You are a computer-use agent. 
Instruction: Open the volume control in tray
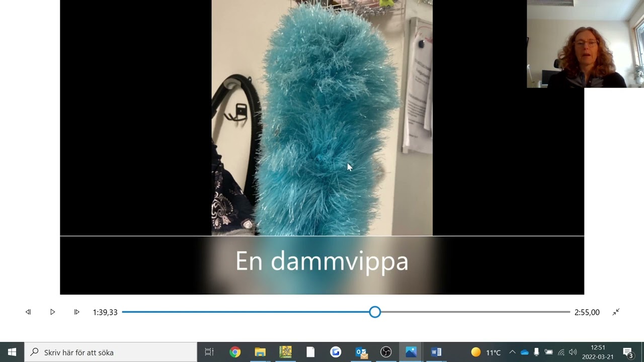573,352
